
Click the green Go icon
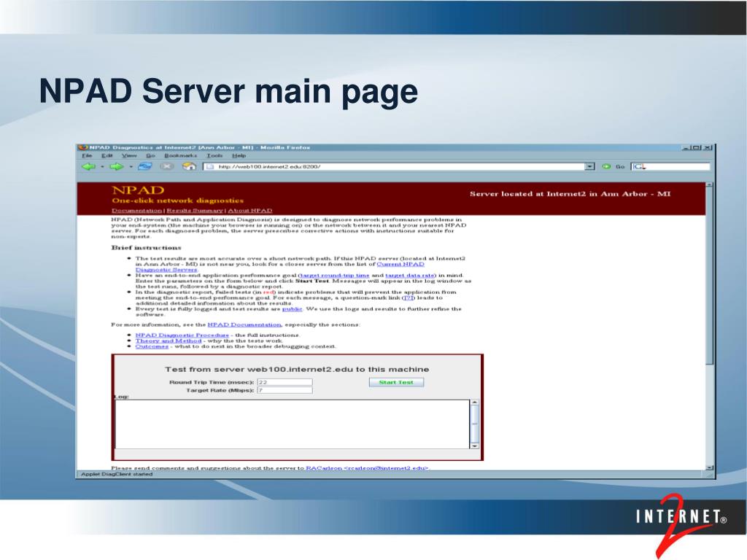pyautogui.click(x=606, y=167)
